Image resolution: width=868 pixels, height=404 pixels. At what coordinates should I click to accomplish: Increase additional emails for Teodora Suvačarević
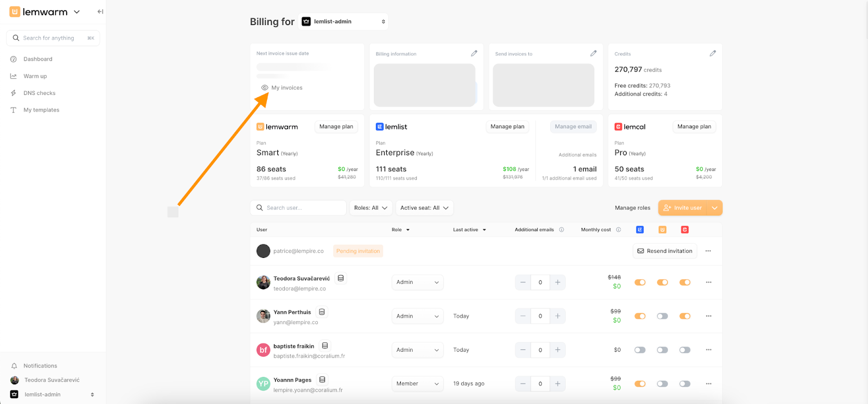pyautogui.click(x=557, y=282)
